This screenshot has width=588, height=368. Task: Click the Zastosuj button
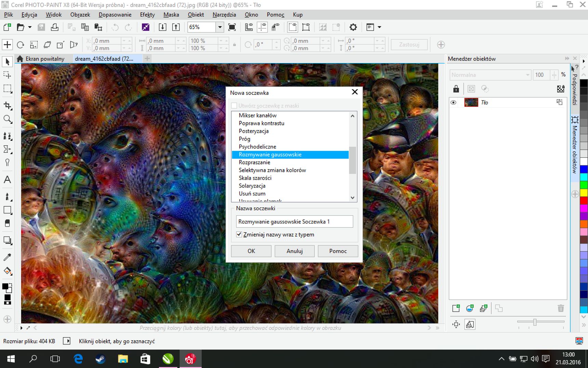[409, 45]
